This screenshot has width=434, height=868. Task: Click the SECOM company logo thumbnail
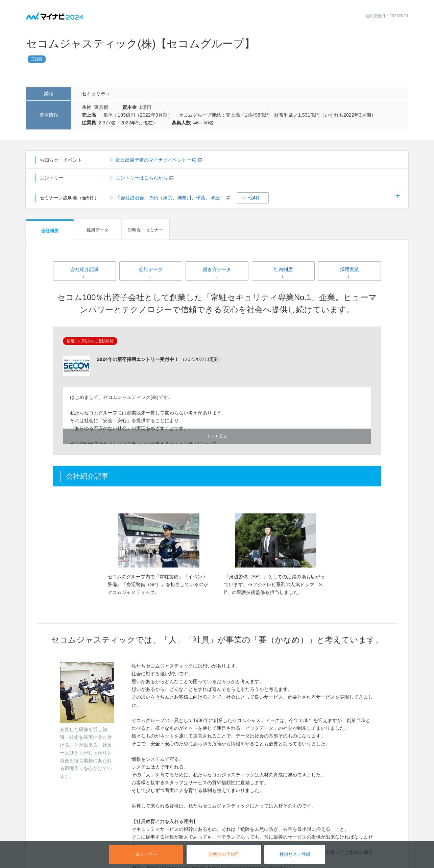77,366
